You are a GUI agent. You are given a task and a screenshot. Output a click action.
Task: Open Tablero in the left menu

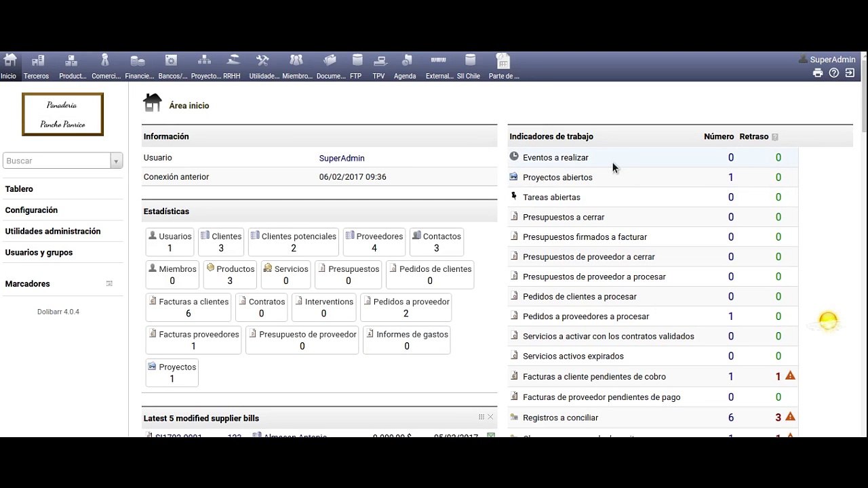tap(19, 189)
